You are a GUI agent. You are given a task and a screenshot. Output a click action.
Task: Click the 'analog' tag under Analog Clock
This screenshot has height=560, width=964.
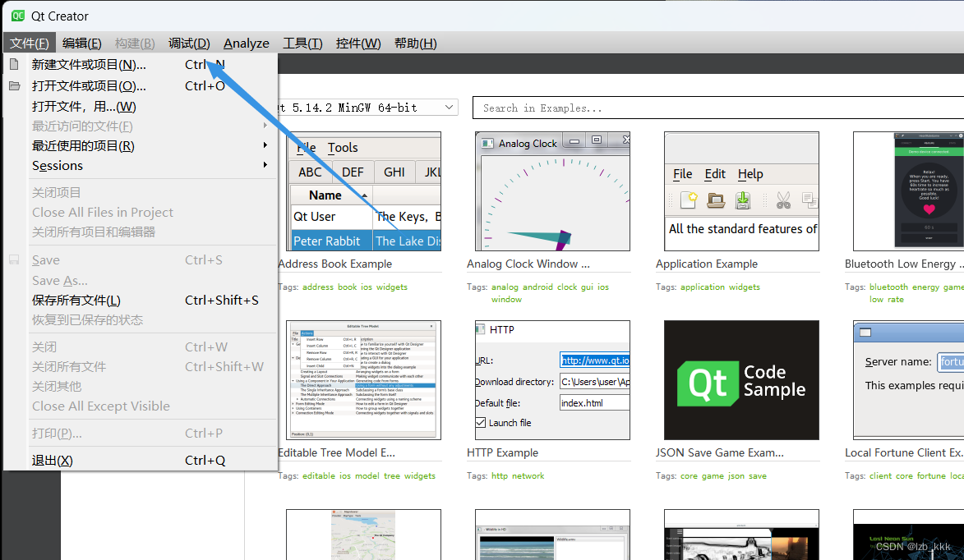coord(505,287)
